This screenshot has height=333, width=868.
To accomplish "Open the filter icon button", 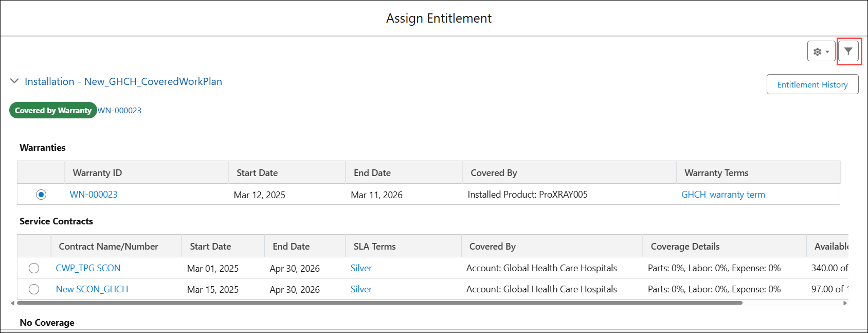I will coord(848,51).
